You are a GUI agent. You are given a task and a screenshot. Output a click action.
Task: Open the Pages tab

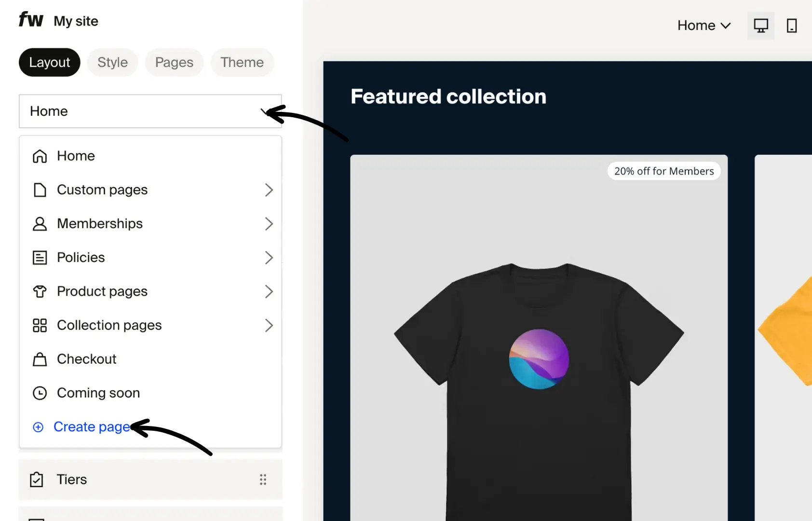click(174, 62)
